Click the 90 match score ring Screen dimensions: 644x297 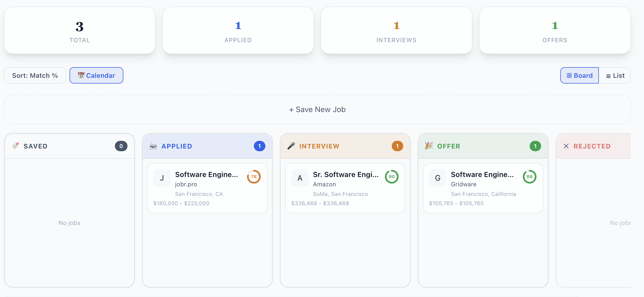392,177
